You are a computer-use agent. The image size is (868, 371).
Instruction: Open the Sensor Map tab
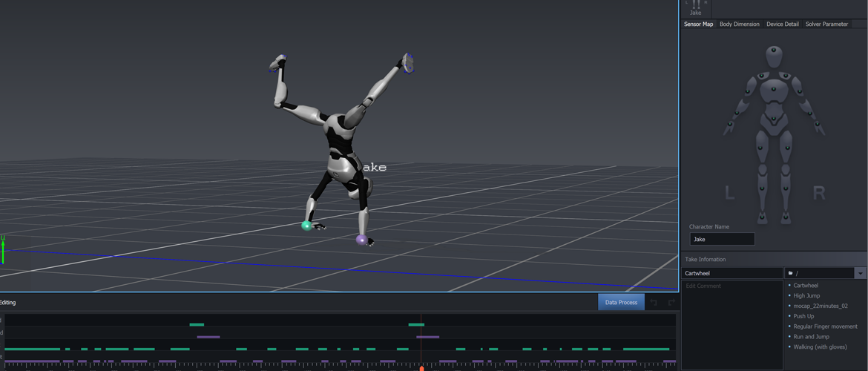pos(698,24)
